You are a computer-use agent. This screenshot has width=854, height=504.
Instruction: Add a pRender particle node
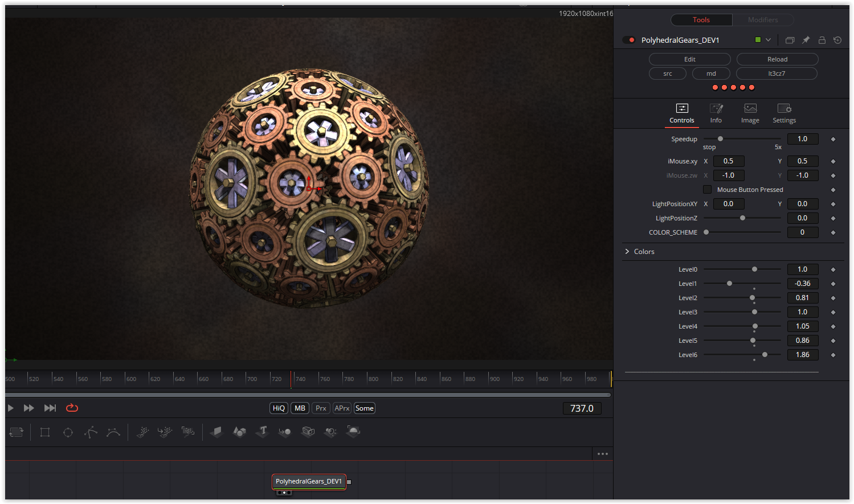(187, 432)
